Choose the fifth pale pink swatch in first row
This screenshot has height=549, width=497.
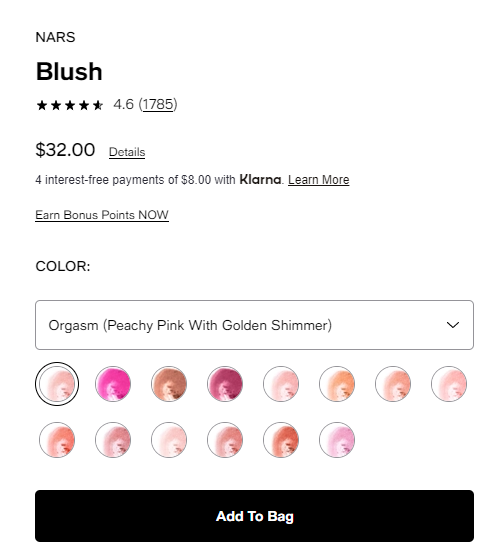click(281, 384)
